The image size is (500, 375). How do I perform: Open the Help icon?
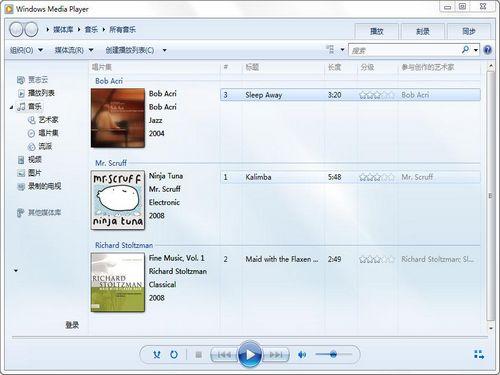[x=487, y=50]
